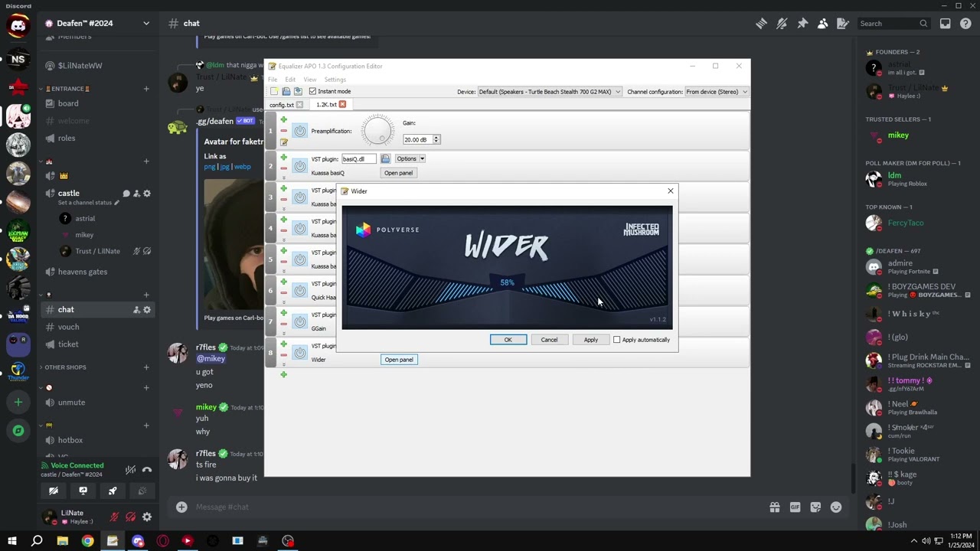The width and height of the screenshot is (980, 551).
Task: Open GIF picker in message bar
Action: (x=795, y=507)
